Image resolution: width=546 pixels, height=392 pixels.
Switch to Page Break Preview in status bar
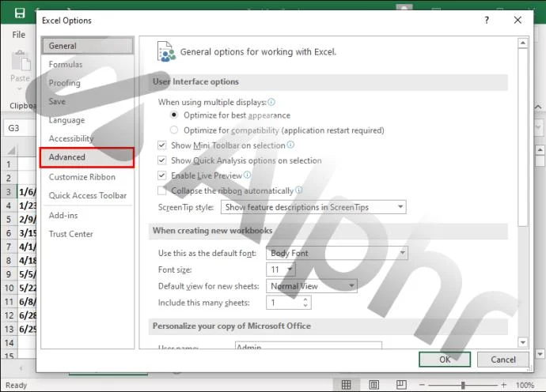pyautogui.click(x=401, y=385)
